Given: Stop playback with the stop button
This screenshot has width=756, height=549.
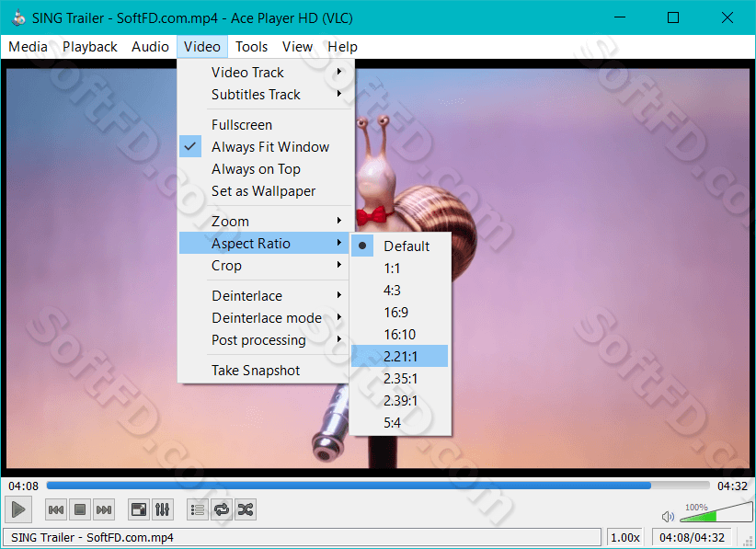Looking at the screenshot, I should point(80,510).
